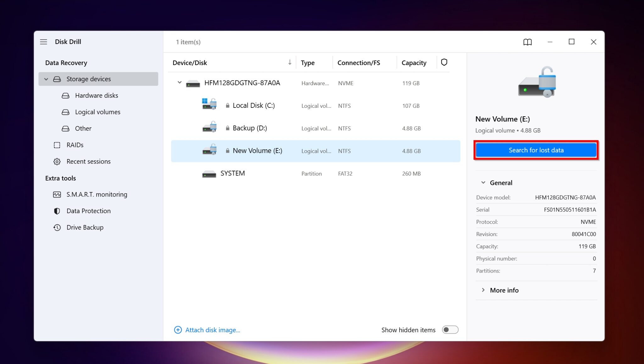The width and height of the screenshot is (644, 364).
Task: Open Recent sessions
Action: click(x=88, y=161)
